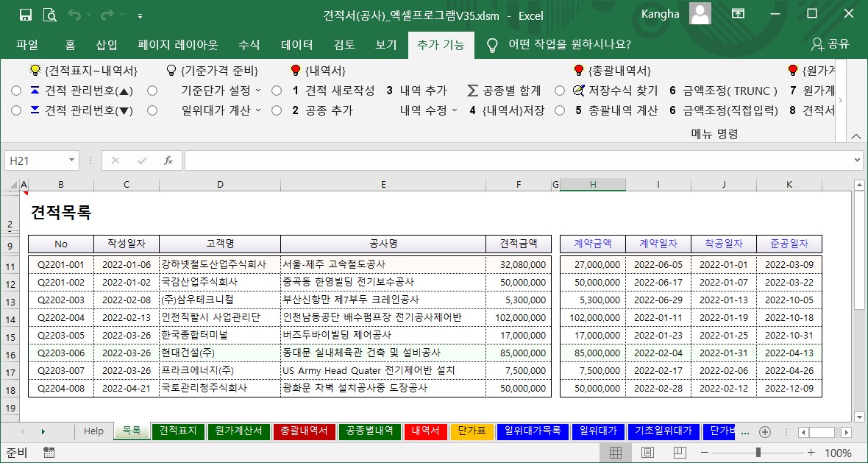Switch to Page Layout view icon
Image resolution: width=868 pixels, height=463 pixels.
(x=648, y=453)
